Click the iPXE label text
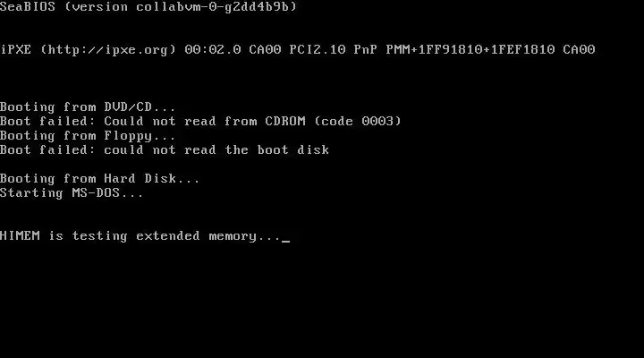 [15, 50]
